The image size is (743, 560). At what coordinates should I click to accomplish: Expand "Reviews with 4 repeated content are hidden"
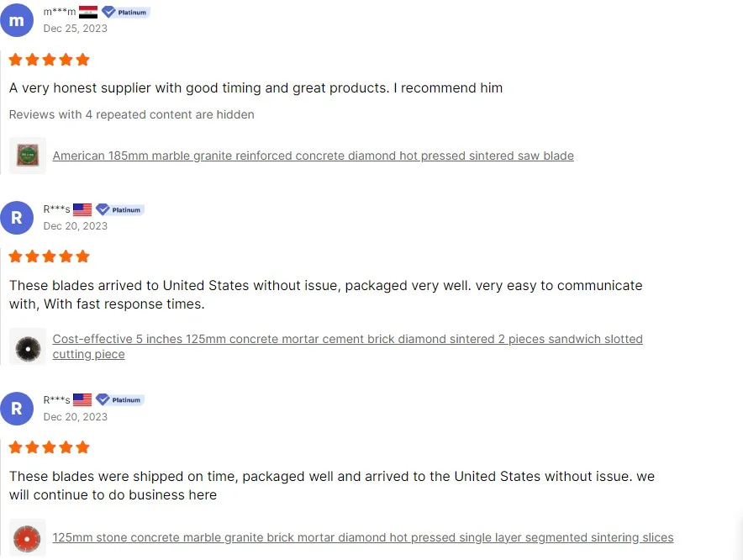pyautogui.click(x=131, y=114)
